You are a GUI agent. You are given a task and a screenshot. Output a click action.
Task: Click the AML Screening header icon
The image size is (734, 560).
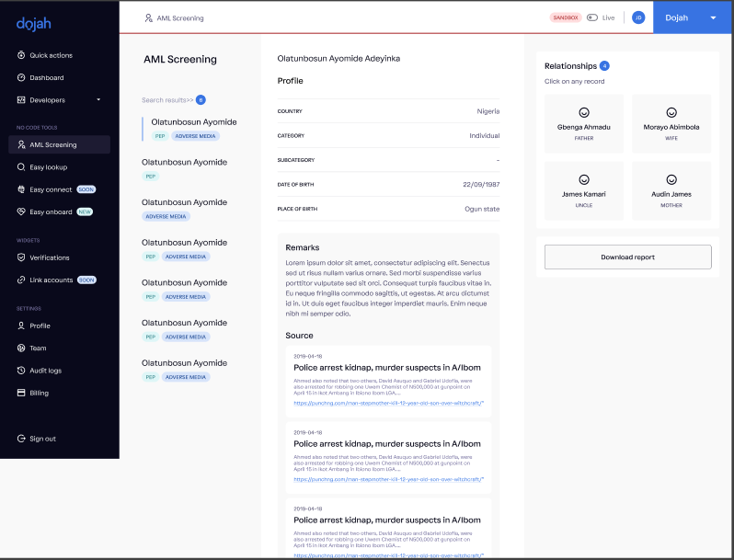coord(148,17)
